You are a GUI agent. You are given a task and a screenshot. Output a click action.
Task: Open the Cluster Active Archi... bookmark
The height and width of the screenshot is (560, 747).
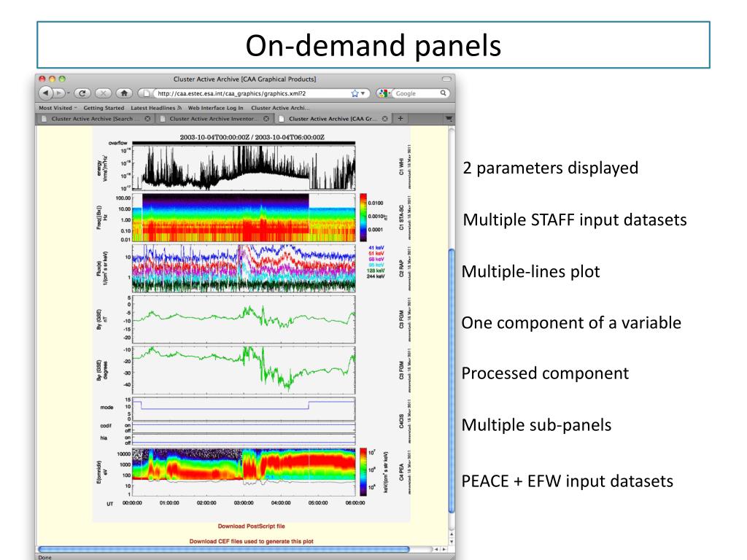(x=280, y=108)
